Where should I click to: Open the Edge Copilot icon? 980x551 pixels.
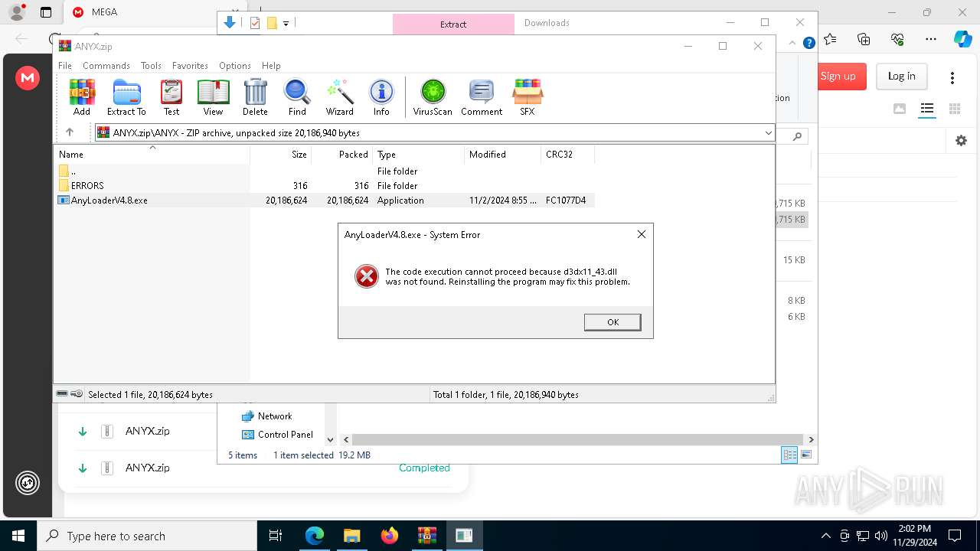click(x=962, y=39)
